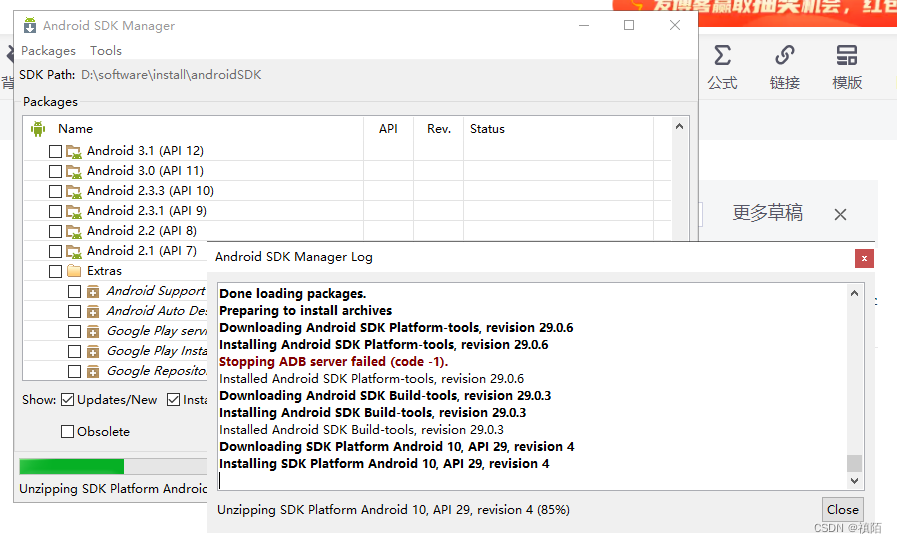Click the package icon for Google Reposito
Screen dimensions: 897x543
[93, 372]
